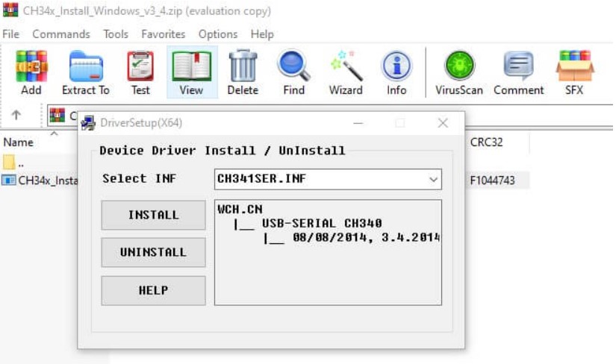616x364 pixels.
Task: Start VirusScan on the archive
Action: pyautogui.click(x=459, y=72)
